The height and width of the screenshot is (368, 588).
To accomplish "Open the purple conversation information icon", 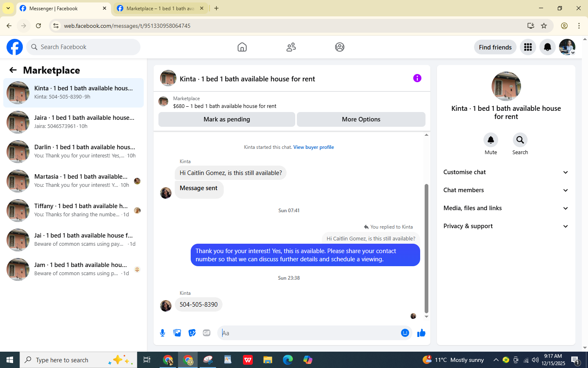I will click(x=417, y=78).
